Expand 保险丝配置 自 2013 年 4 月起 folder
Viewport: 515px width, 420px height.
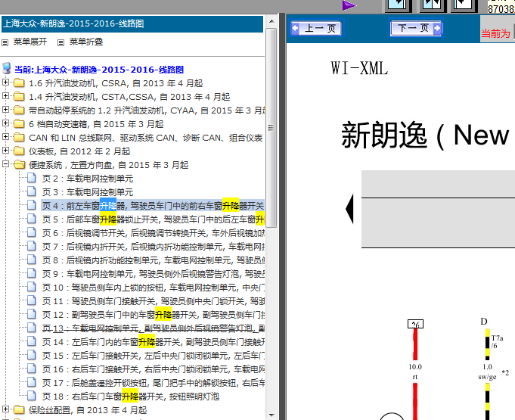coord(5,409)
